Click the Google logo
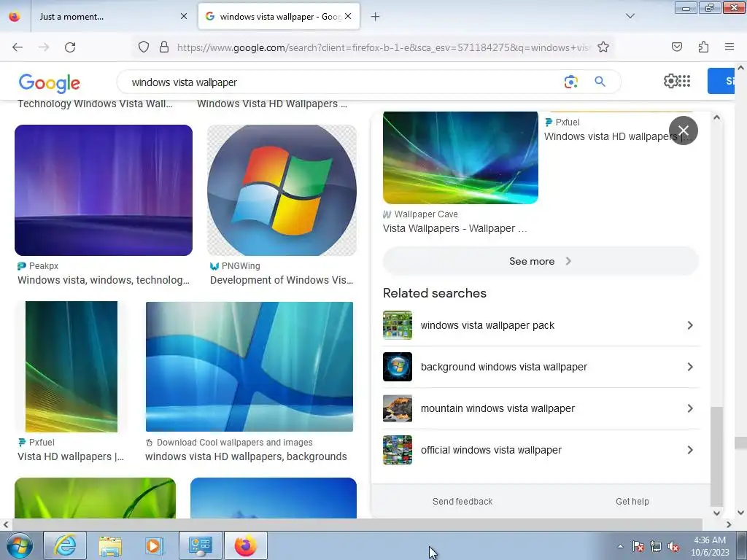The image size is (747, 560). pos(49,83)
